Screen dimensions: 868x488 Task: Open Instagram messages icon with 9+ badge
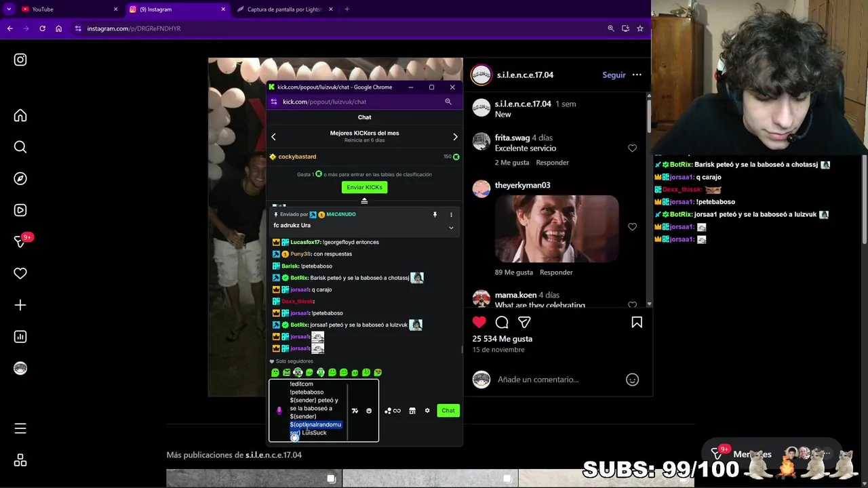pyautogui.click(x=20, y=242)
